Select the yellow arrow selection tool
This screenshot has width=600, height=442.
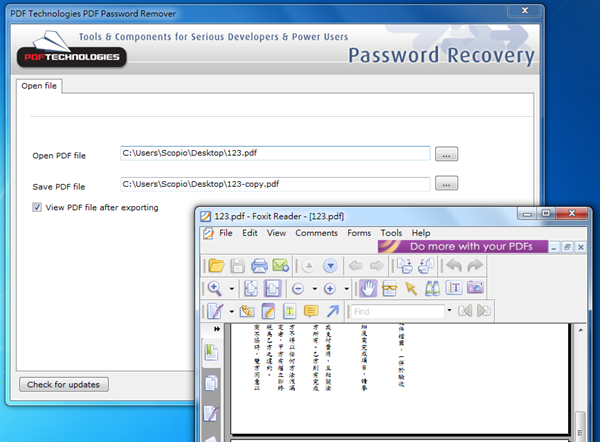click(x=411, y=289)
